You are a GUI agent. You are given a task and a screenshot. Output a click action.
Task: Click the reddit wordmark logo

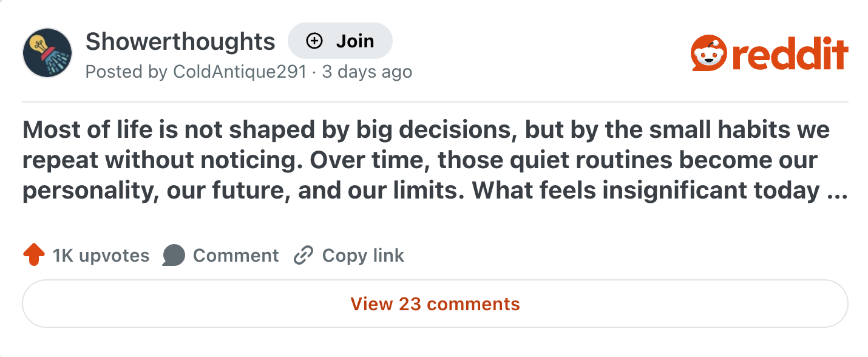click(x=789, y=53)
